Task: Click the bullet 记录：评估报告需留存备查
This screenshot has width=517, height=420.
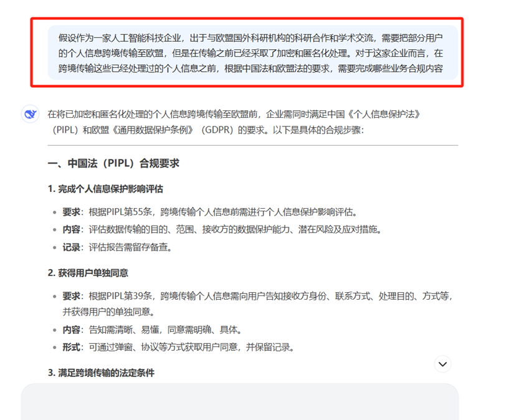Action: click(x=118, y=247)
